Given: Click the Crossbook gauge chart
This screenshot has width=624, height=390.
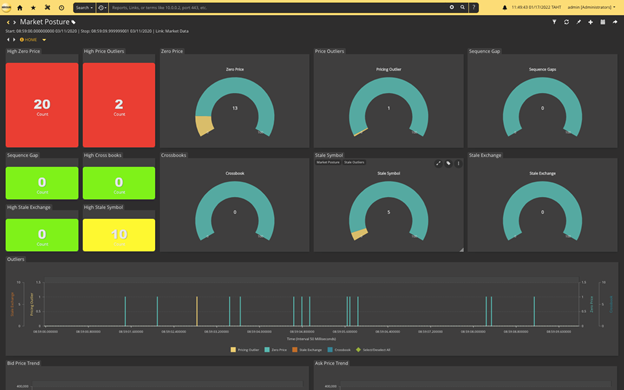Looking at the screenshot, I should pyautogui.click(x=235, y=211).
